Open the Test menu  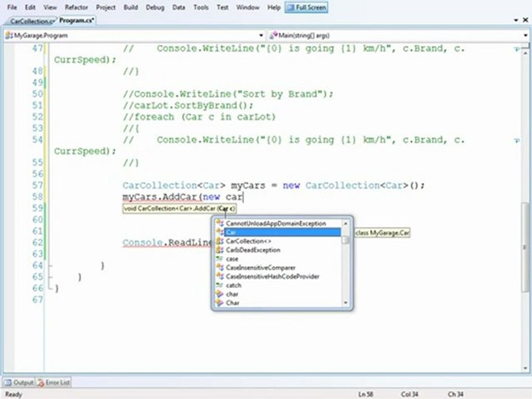click(222, 7)
